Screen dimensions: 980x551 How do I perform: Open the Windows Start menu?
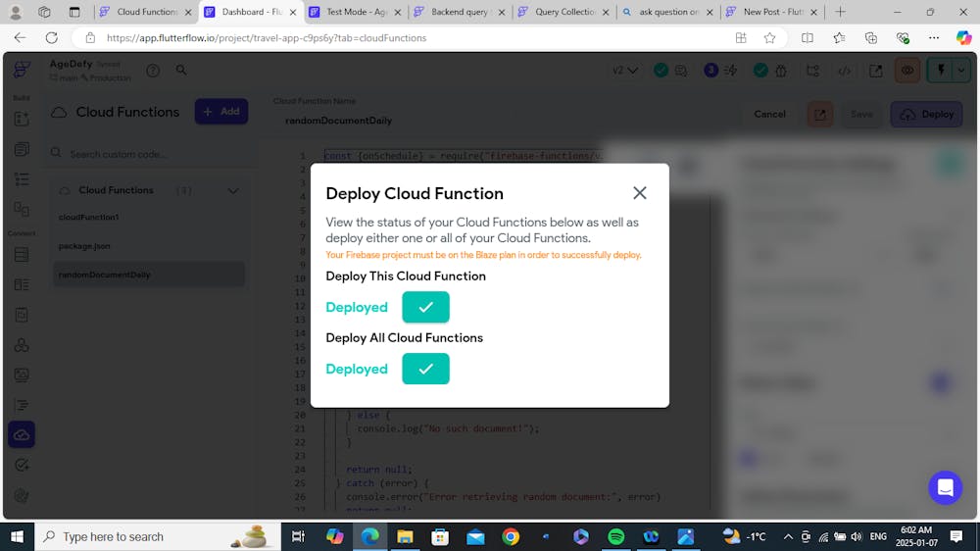pos(17,536)
